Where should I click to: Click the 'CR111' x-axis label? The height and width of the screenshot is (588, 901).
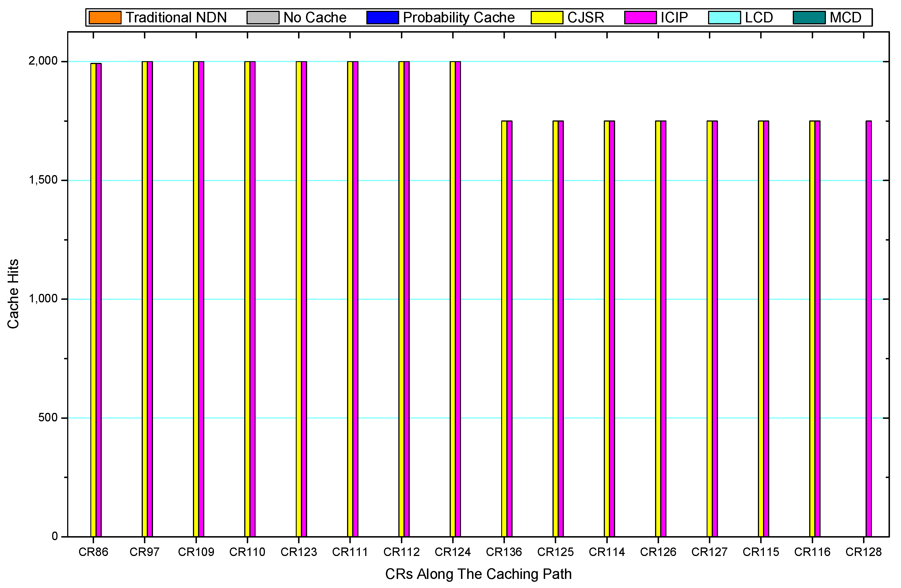350,552
